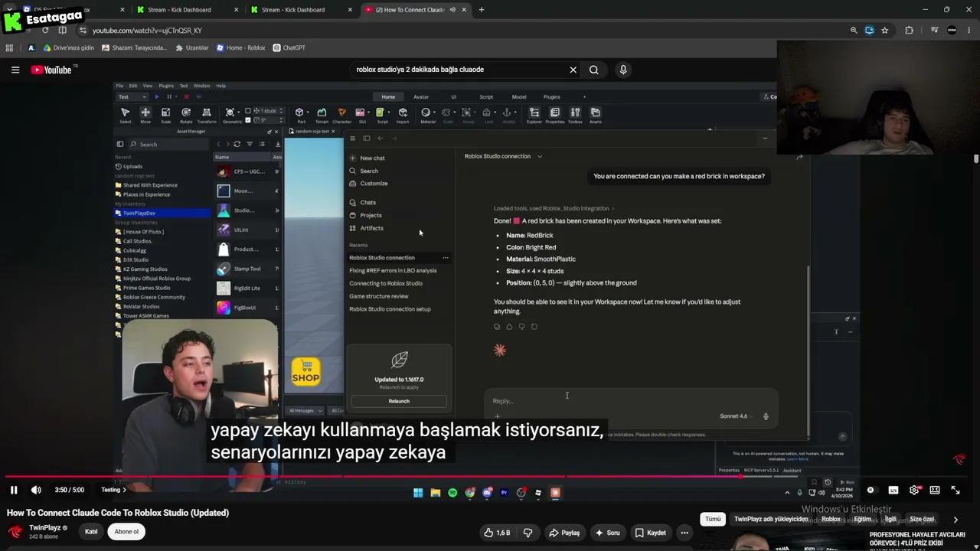Select the Scale tool in Roblox Studio
Screen dimensions: 980x551
click(x=165, y=115)
